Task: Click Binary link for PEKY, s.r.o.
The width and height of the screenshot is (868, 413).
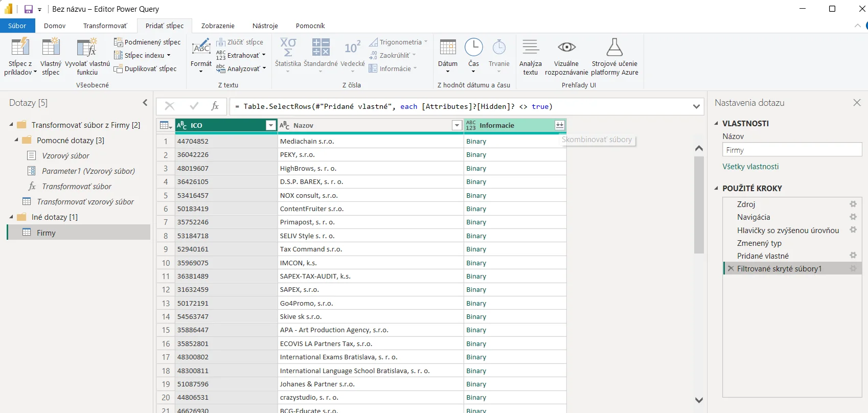Action: (x=476, y=154)
